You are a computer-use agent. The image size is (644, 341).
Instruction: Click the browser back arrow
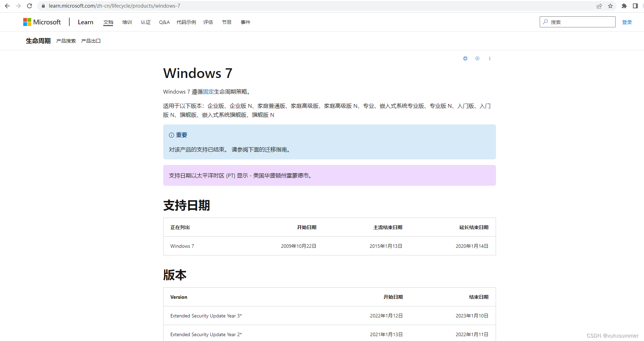7,6
